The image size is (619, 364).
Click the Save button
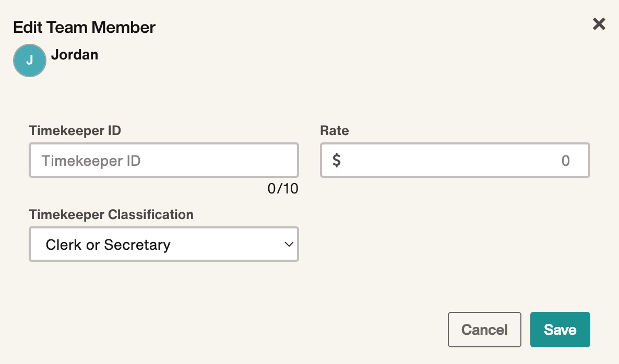click(560, 330)
